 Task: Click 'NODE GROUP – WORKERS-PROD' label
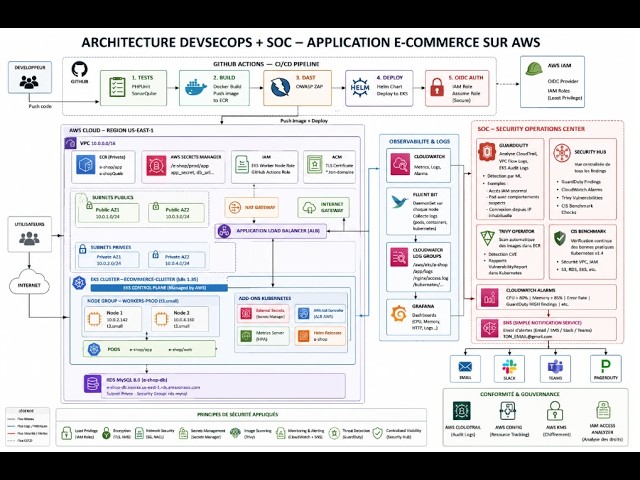coord(133,301)
